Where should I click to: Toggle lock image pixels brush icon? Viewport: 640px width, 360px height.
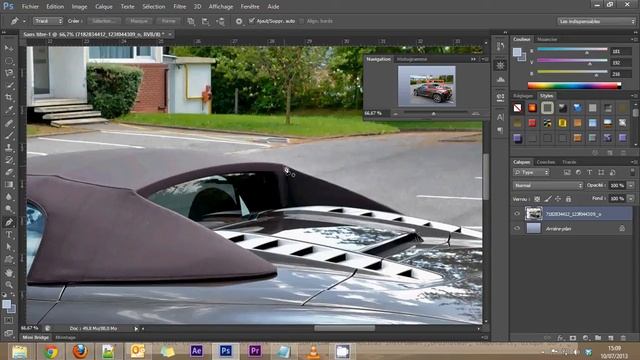click(x=548, y=199)
